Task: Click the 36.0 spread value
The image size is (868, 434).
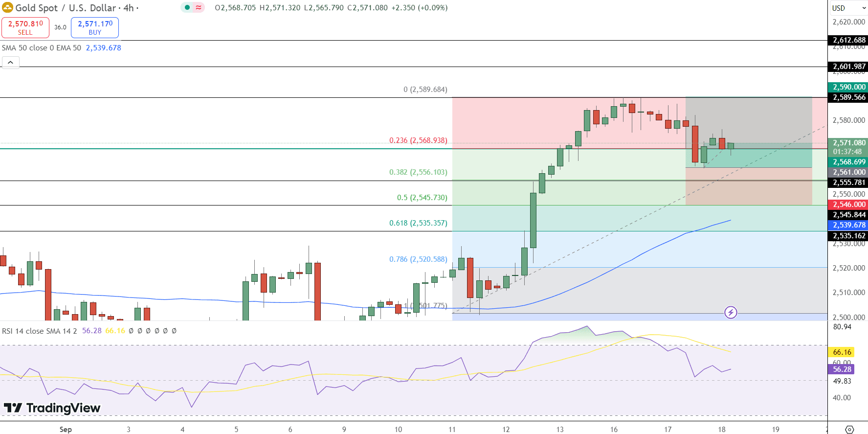Action: click(60, 27)
